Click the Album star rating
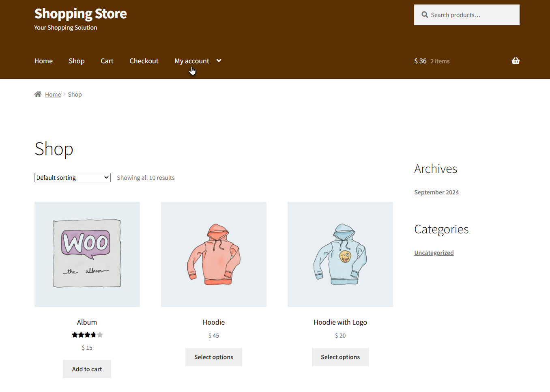550x392 pixels. pos(87,335)
